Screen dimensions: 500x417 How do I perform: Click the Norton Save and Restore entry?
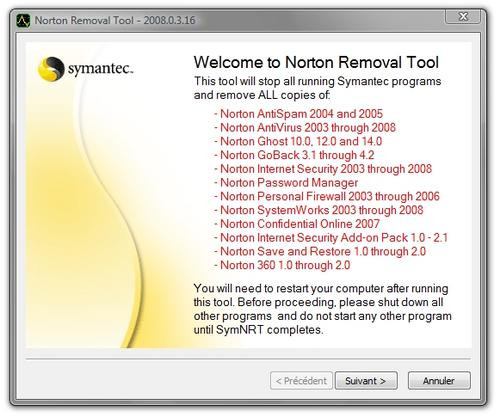pos(320,251)
